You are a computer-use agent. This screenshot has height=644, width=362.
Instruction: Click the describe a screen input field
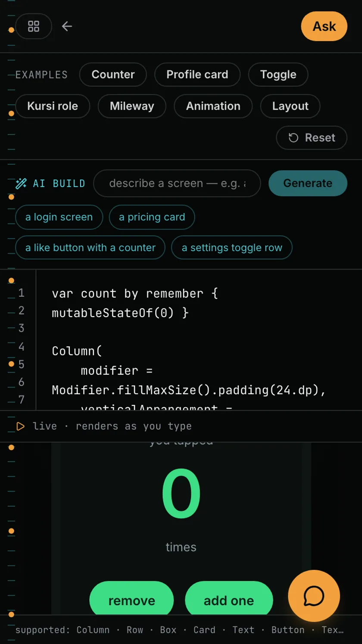[177, 183]
